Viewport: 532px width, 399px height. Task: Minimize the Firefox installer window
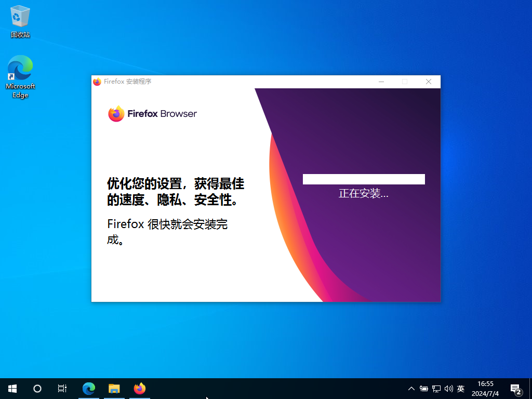tap(381, 82)
